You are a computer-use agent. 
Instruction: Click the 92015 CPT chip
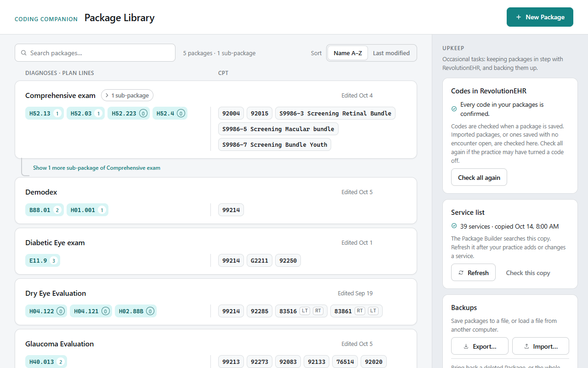260,113
